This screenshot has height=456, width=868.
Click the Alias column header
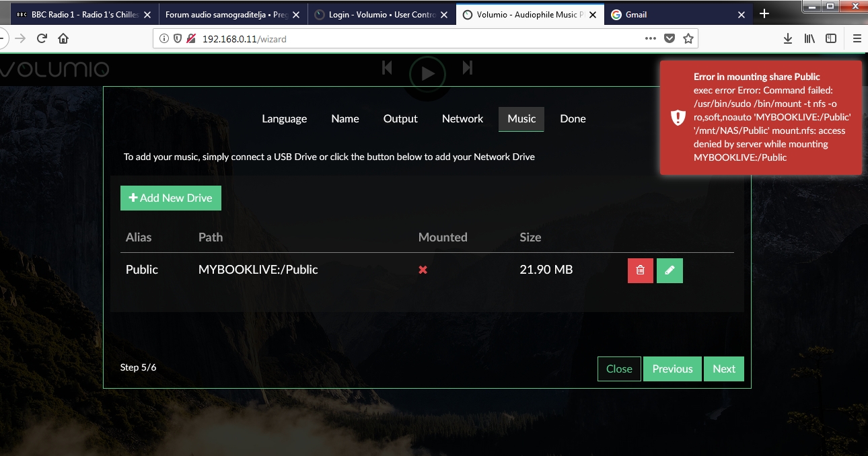coord(139,237)
